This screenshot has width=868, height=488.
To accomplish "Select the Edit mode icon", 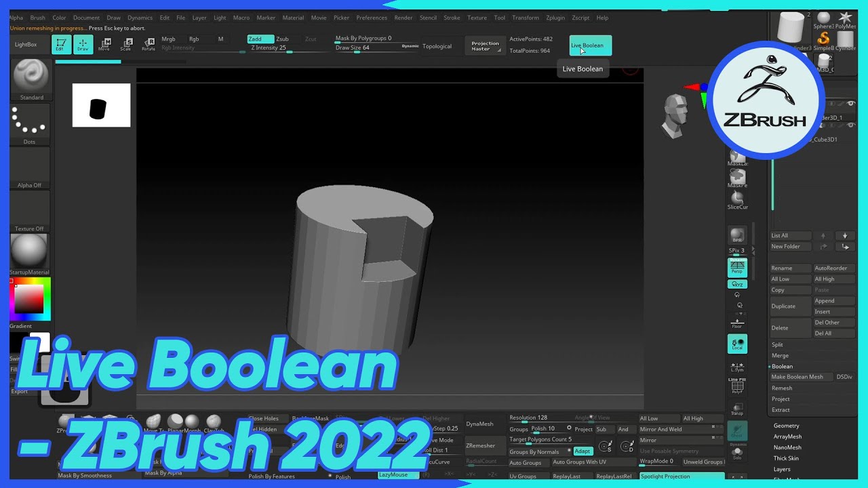I will click(62, 45).
